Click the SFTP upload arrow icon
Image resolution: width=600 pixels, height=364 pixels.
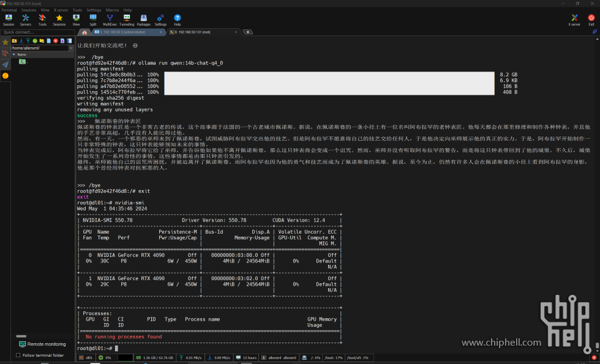point(28,40)
